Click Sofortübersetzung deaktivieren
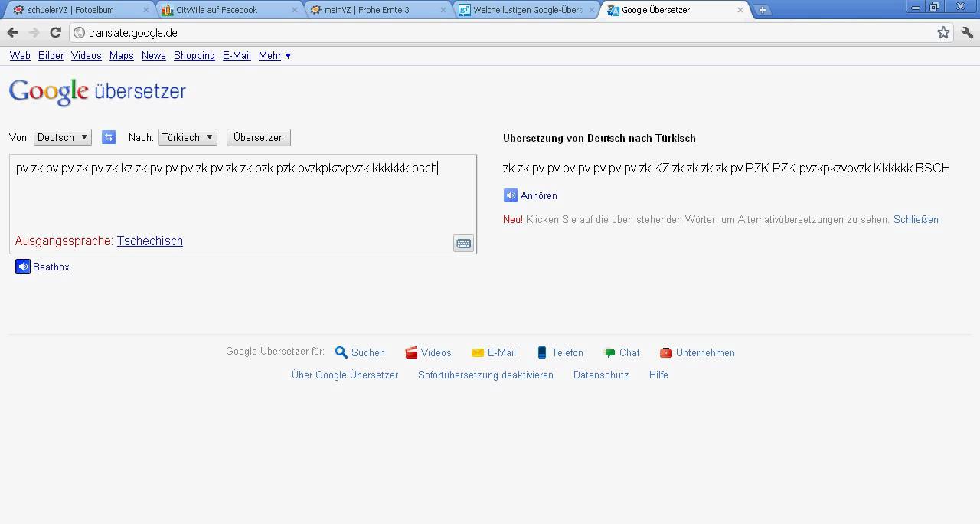Viewport: 980px width, 524px height. pyautogui.click(x=485, y=375)
